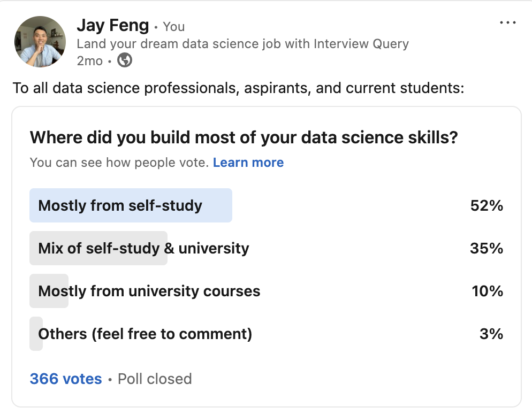Choose "Mostly from university courses" poll option
Viewport: 532px width, 415px height.
[149, 291]
